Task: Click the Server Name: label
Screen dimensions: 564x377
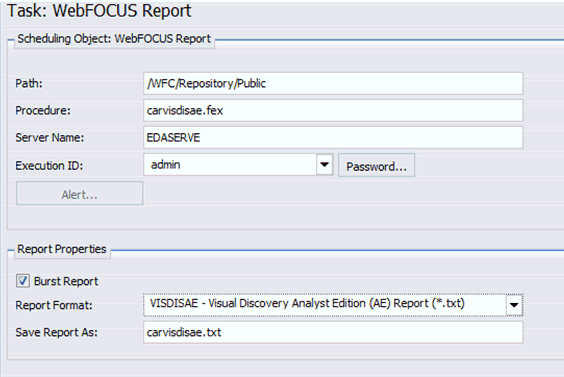Action: point(49,137)
